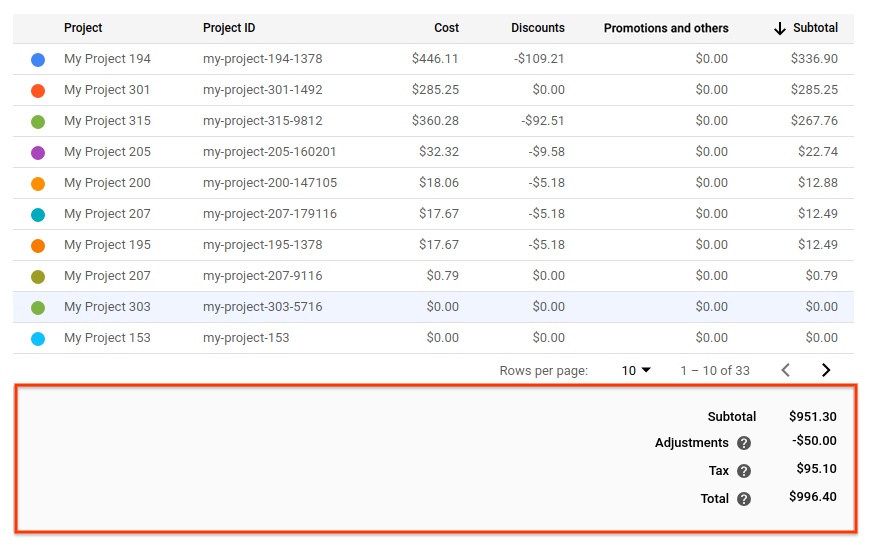Screen dimensions: 871x546
Task: Click project ID my-project-207-179116
Action: pos(270,214)
